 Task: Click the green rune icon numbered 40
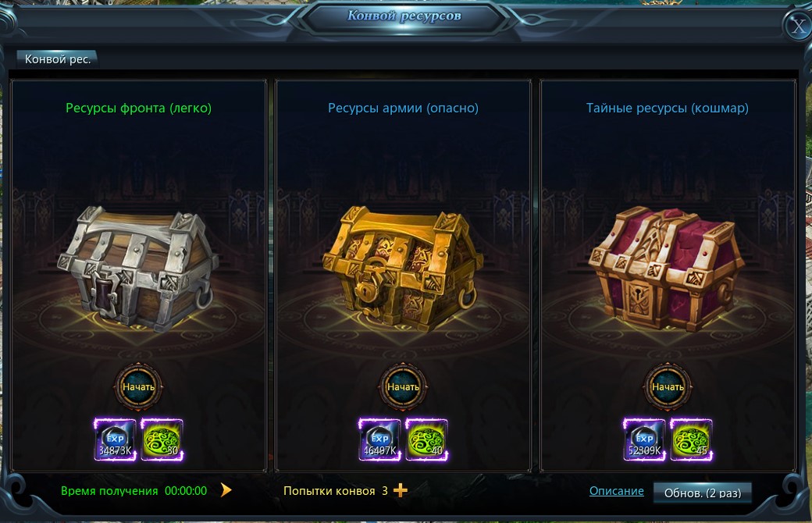[427, 439]
